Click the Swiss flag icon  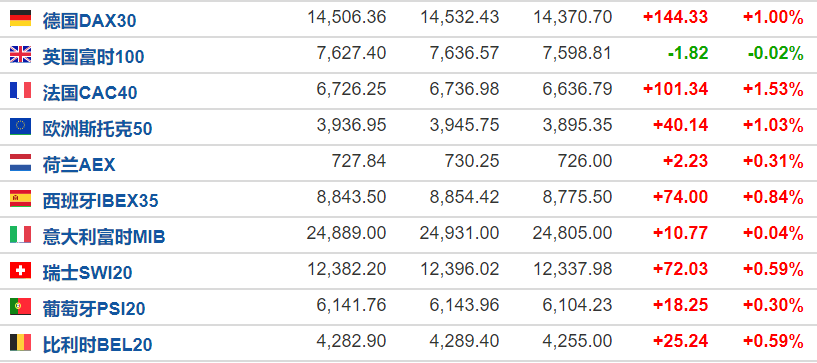coord(20,271)
